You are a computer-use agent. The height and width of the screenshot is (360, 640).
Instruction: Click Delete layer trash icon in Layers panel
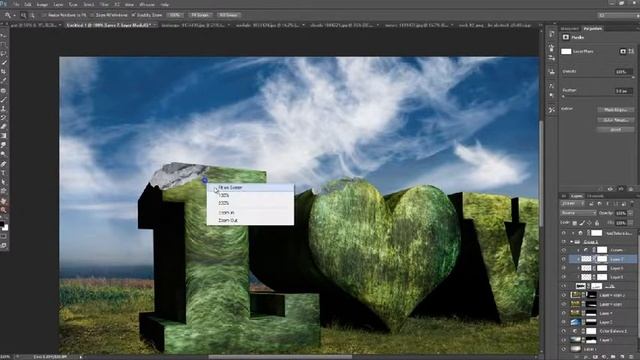pyautogui.click(x=631, y=356)
